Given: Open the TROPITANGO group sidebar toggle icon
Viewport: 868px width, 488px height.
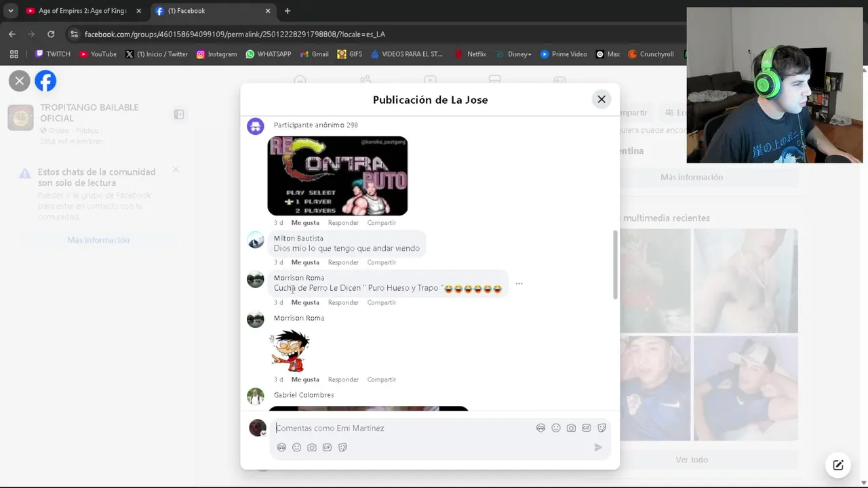Looking at the screenshot, I should (179, 115).
